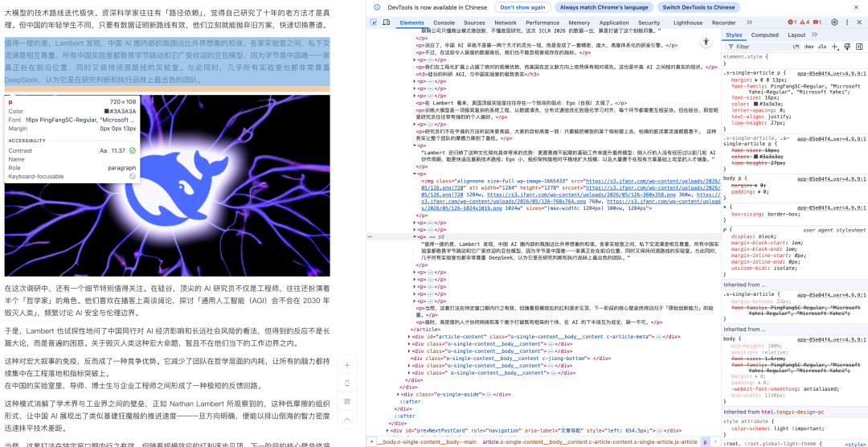Click the element.style rule block

794,59
